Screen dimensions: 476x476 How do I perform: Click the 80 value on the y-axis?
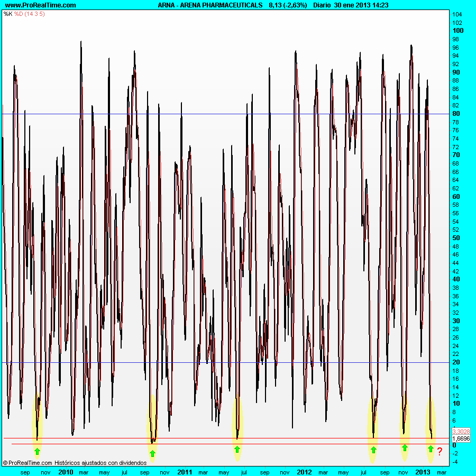(x=456, y=114)
